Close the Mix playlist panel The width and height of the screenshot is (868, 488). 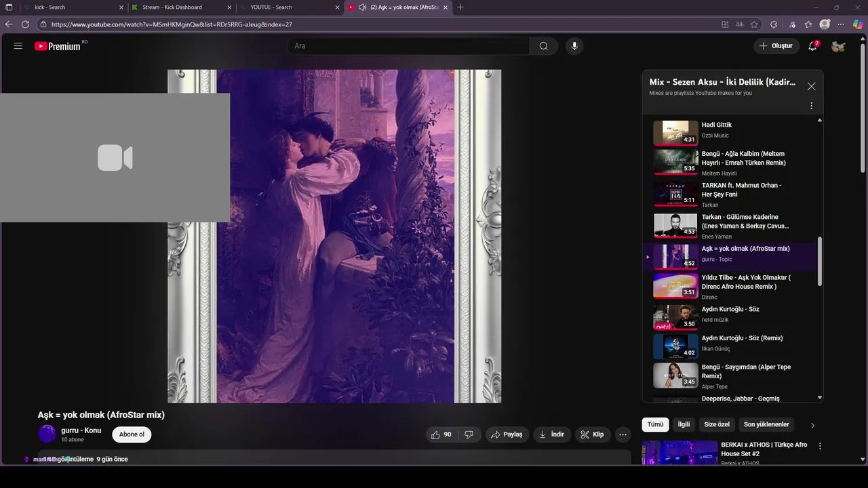tap(811, 86)
